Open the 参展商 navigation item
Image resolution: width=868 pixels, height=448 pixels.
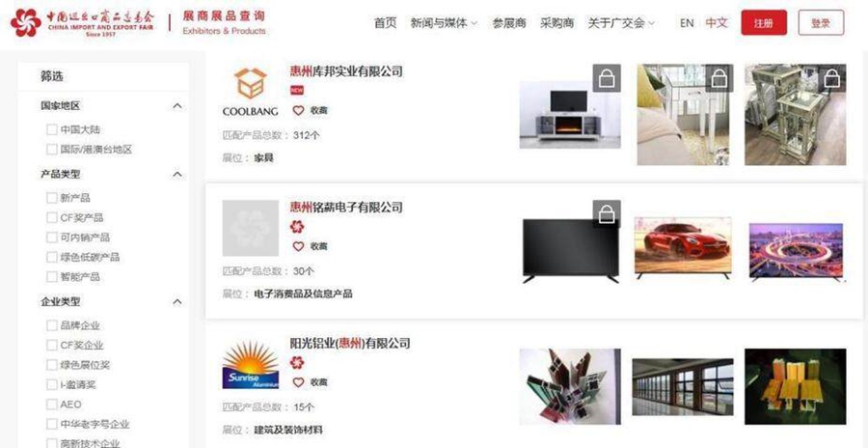[508, 23]
